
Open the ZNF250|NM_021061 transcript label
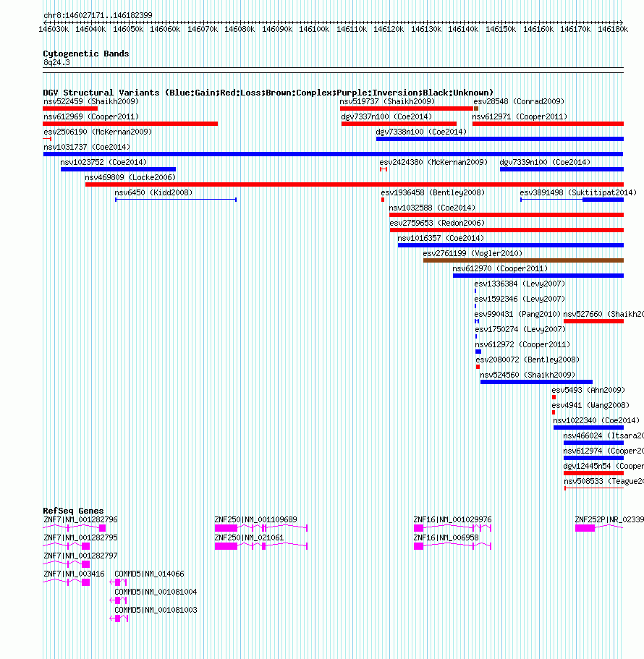[249, 538]
